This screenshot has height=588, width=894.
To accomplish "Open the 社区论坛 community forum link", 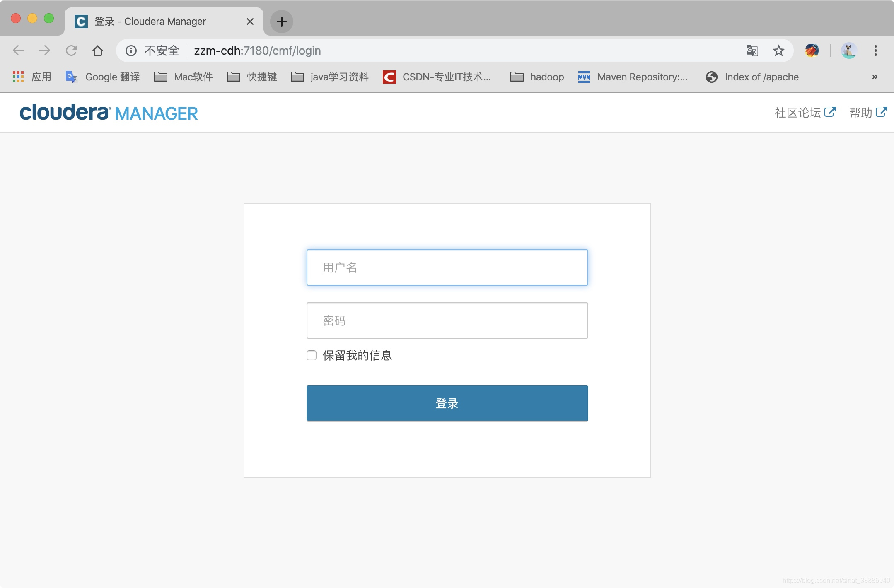I will tap(805, 112).
